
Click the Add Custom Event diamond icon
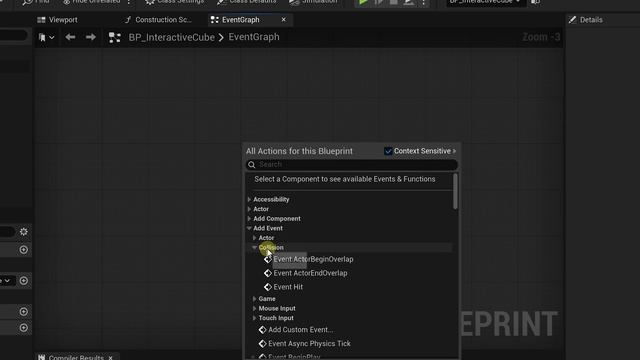(x=262, y=330)
